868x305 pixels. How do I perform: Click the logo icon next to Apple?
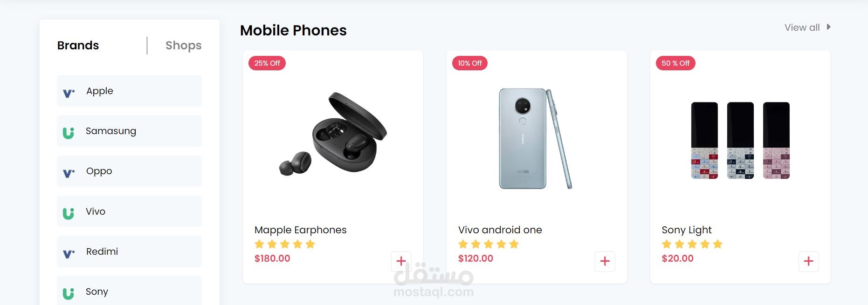pyautogui.click(x=69, y=93)
